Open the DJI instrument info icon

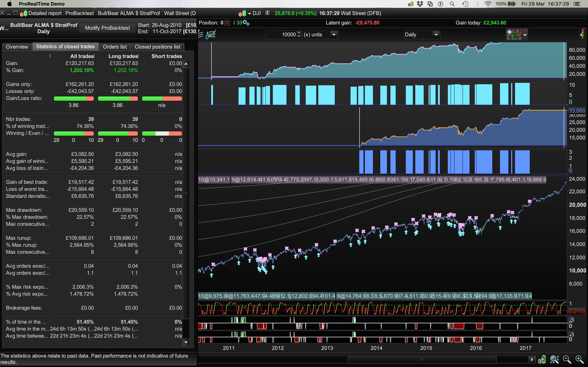[x=267, y=13]
